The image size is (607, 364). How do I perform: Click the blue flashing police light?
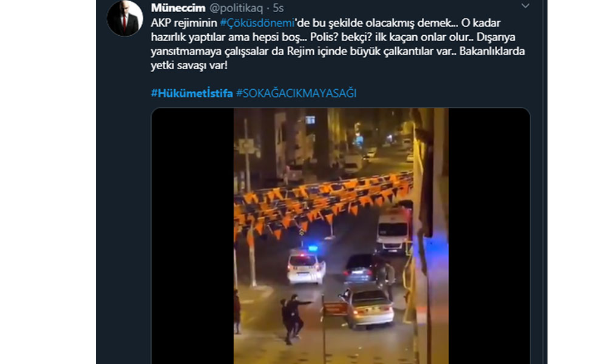[x=313, y=248]
